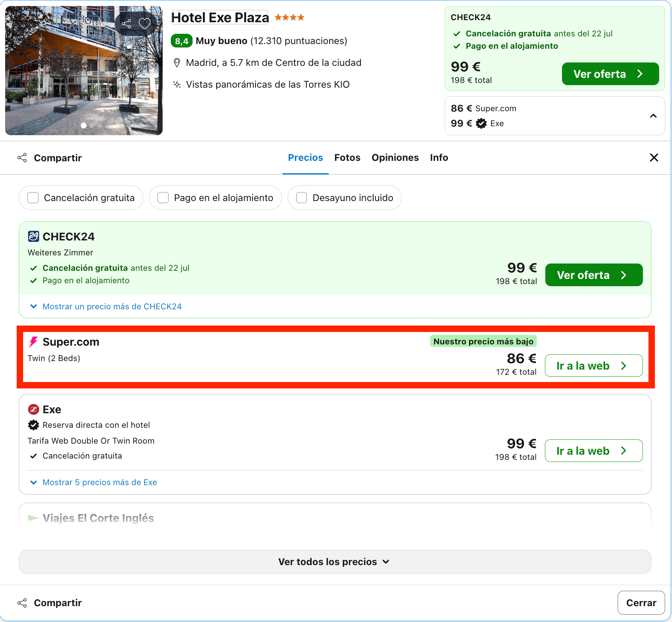
Task: Click the CHECK24 logo icon in price list
Action: [x=33, y=236]
